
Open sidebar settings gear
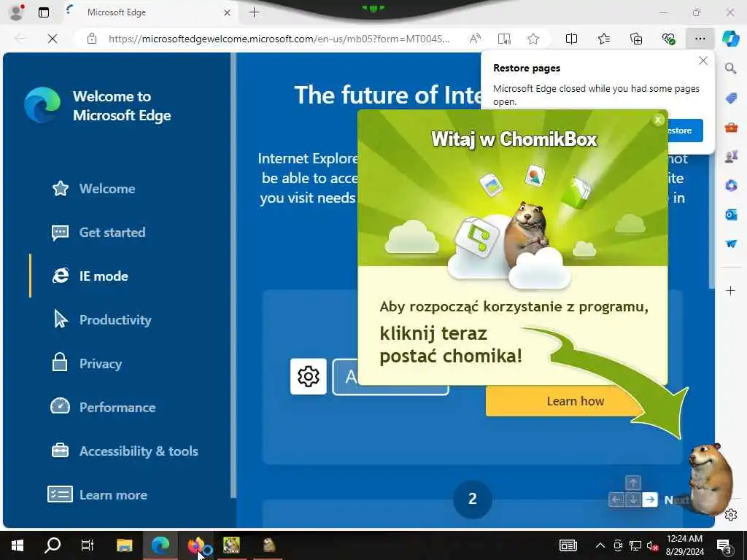(731, 515)
